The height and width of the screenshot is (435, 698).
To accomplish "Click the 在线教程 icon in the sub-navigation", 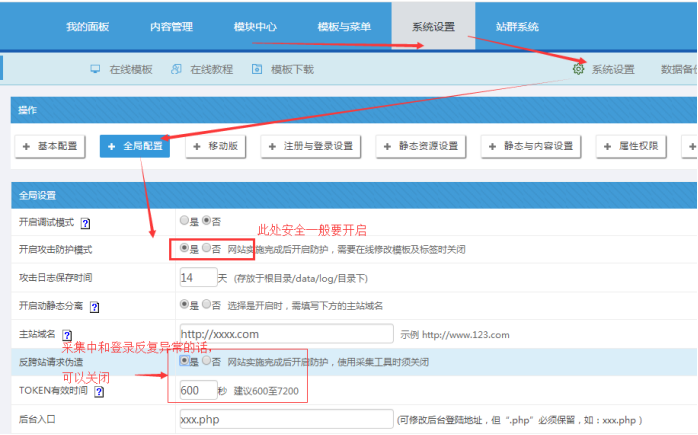I will (x=177, y=69).
